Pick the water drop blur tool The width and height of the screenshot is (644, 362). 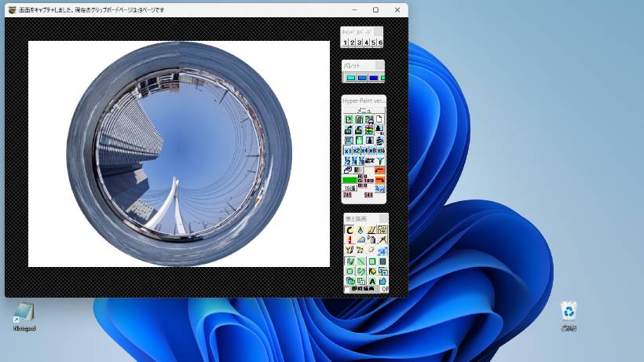[x=360, y=230]
